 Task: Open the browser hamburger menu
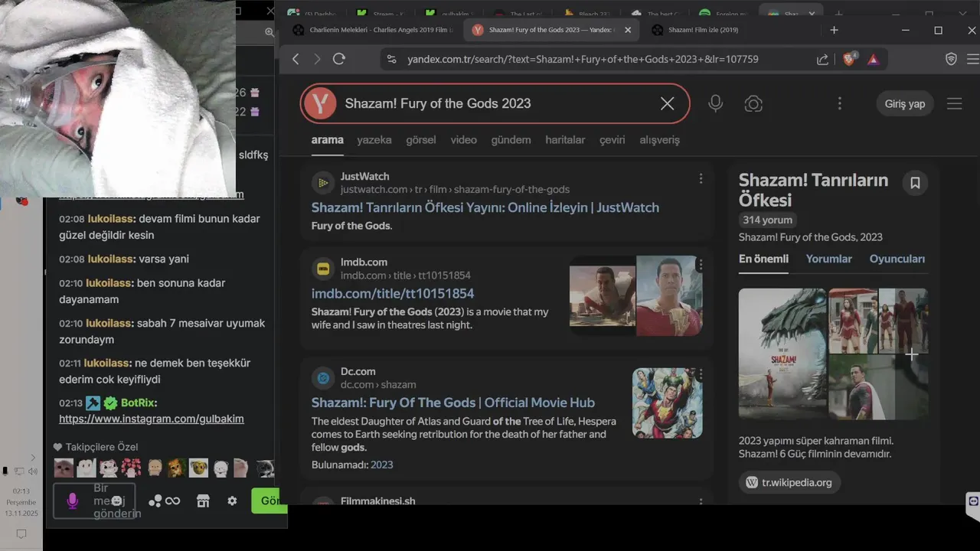pyautogui.click(x=972, y=59)
